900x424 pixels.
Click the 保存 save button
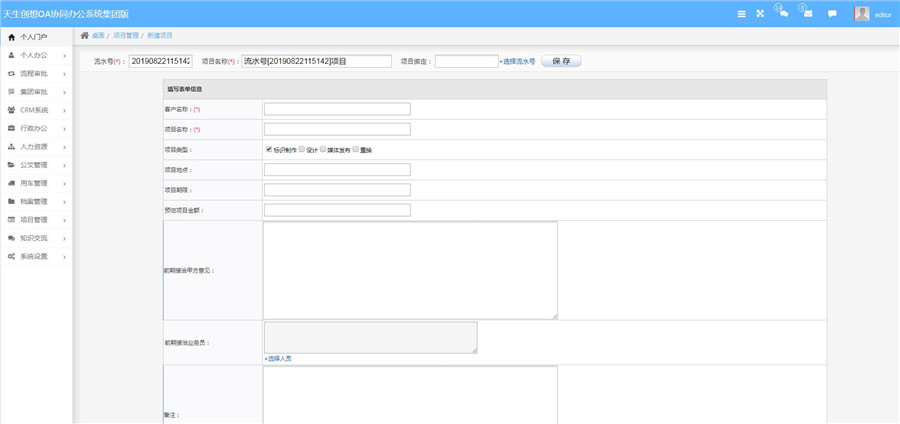click(561, 61)
